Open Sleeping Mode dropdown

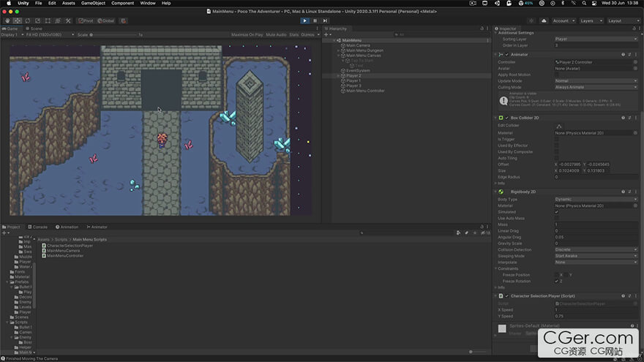pos(596,256)
